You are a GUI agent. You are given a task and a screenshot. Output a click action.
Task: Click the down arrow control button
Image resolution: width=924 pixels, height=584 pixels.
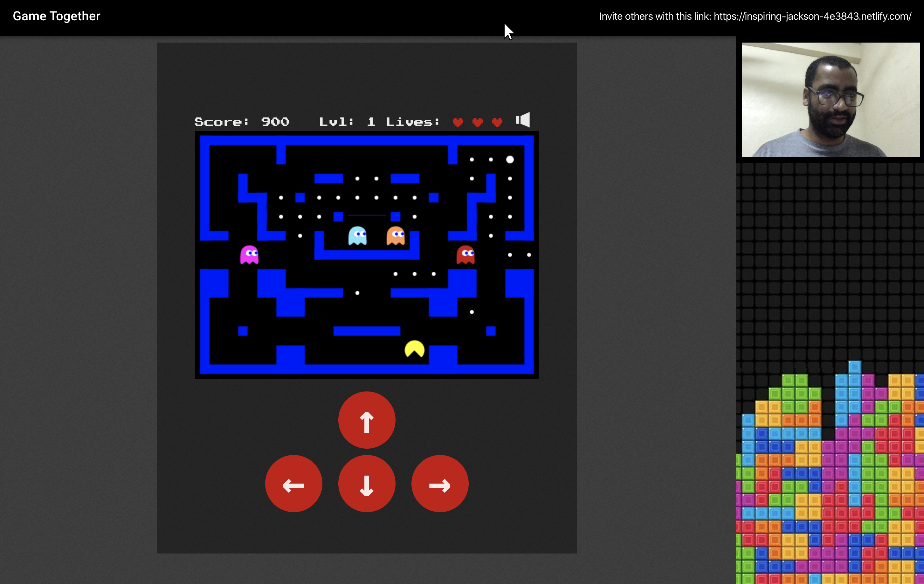pos(367,484)
